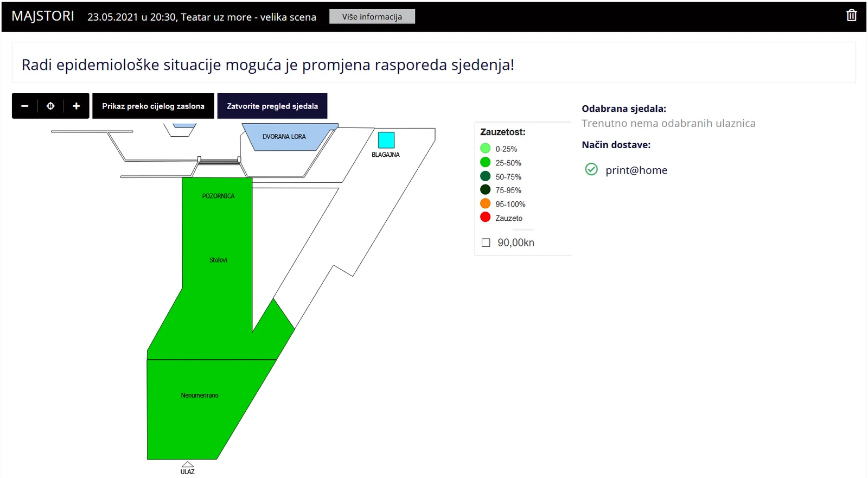Click the light green 0-25% legend dot
This screenshot has width=868, height=478.
coord(486,149)
